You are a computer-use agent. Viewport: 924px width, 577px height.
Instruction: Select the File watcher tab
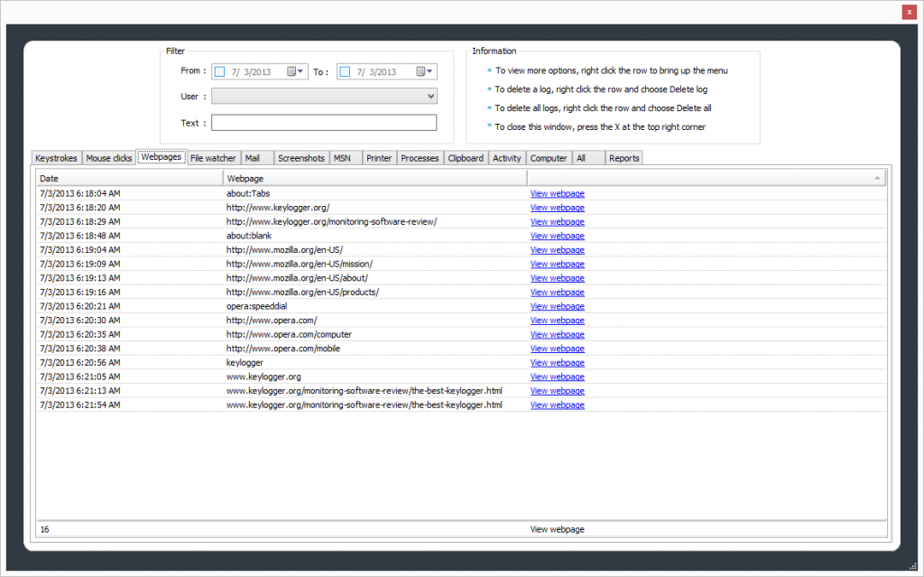(x=213, y=158)
